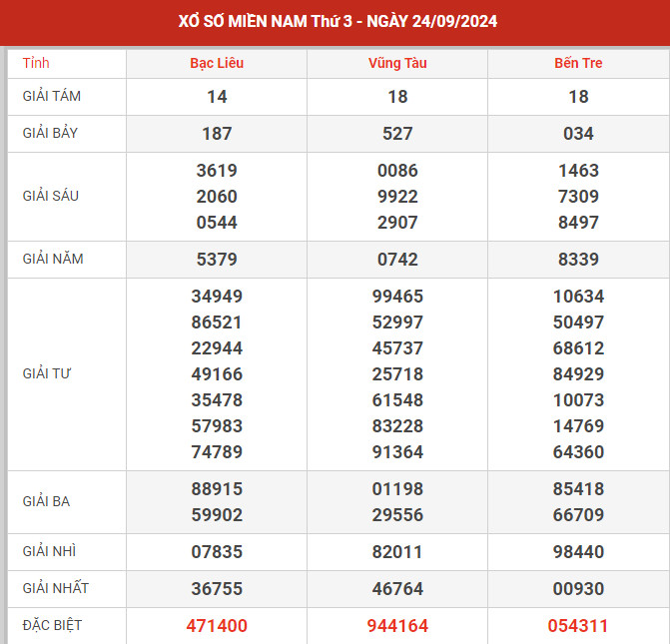Screen dimensions: 670x644
Task: Select giải nhì number 07835
Action: [x=217, y=552]
